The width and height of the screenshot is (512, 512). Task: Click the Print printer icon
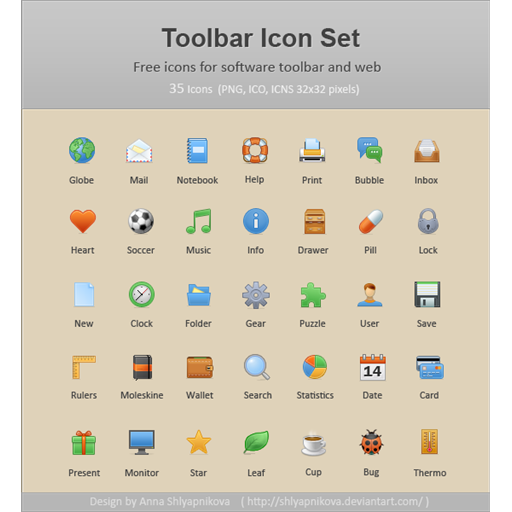312,150
